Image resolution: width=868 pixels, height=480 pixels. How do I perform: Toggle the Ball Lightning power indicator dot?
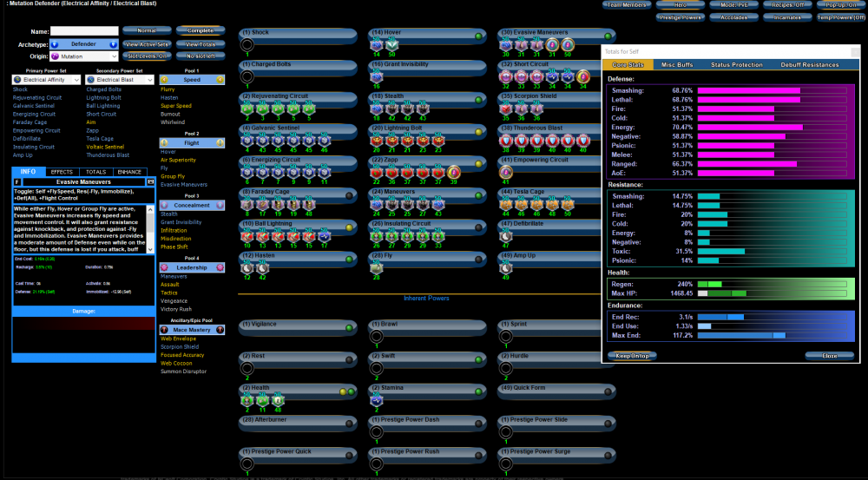point(349,227)
